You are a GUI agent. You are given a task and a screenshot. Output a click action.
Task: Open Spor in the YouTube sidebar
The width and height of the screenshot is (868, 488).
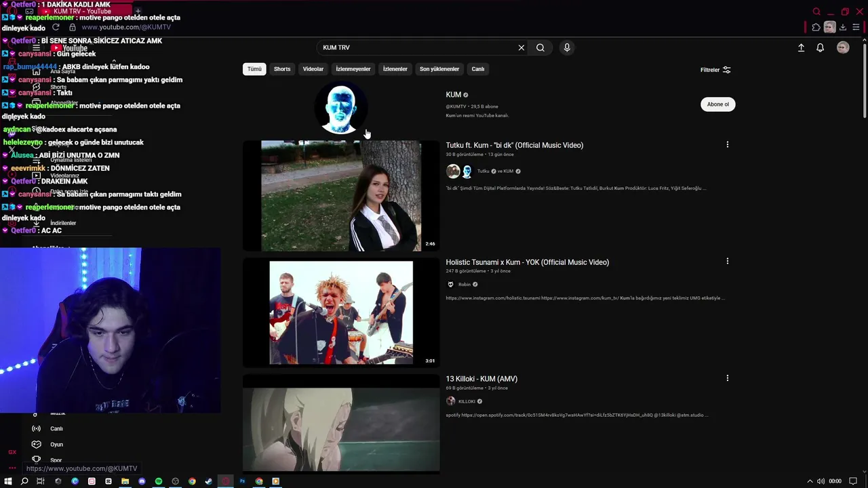pos(56,460)
